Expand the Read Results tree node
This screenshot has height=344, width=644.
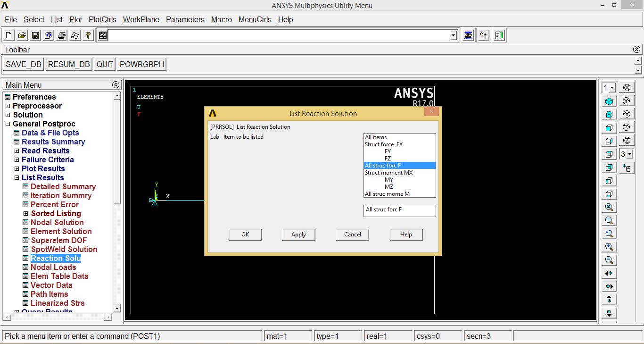[x=17, y=151]
